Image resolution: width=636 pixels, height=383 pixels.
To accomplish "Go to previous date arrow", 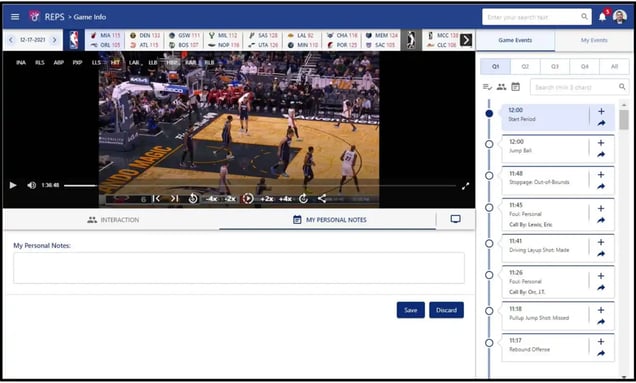I will (11, 40).
